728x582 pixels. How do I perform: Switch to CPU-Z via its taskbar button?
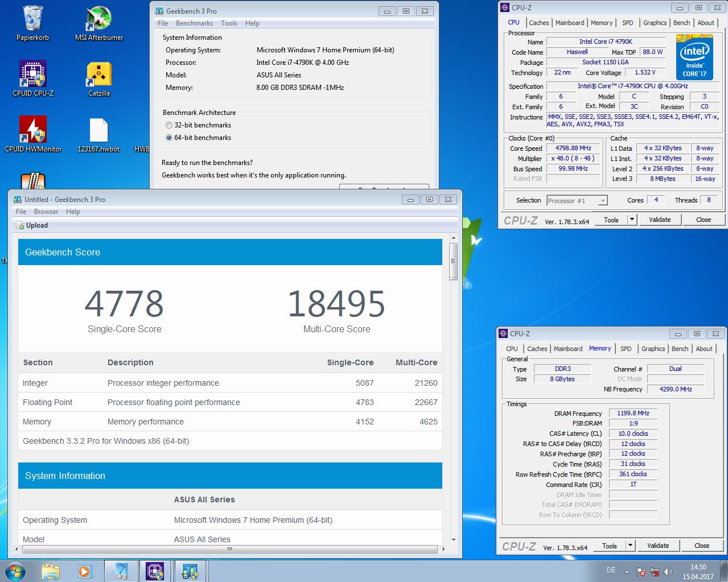point(155,571)
